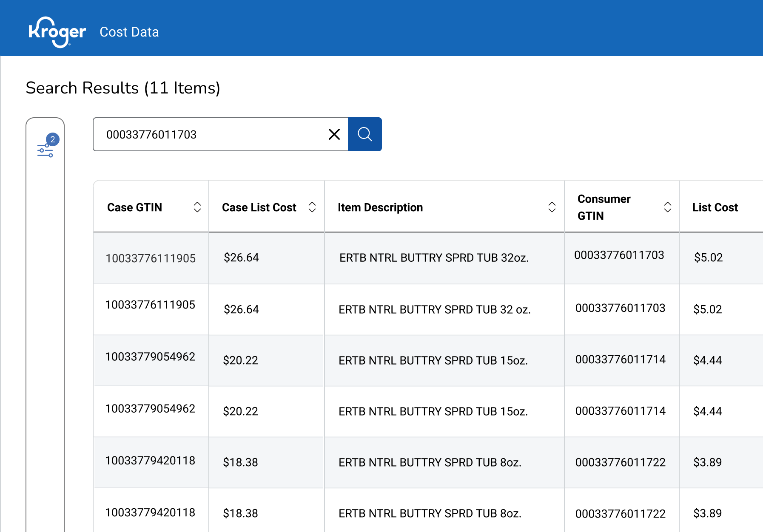The width and height of the screenshot is (763, 532).
Task: Click Consumer GTIN 00033776011703 first row
Action: (619, 255)
